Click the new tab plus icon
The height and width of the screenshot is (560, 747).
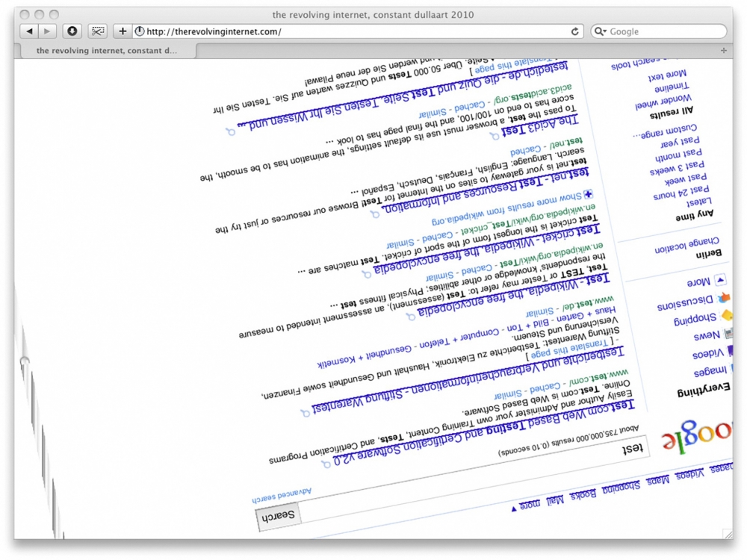click(123, 31)
